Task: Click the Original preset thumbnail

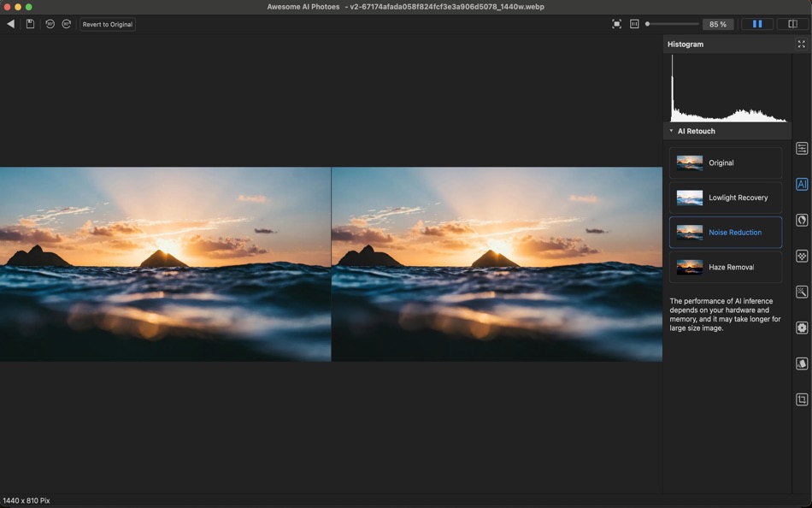Action: coord(689,162)
